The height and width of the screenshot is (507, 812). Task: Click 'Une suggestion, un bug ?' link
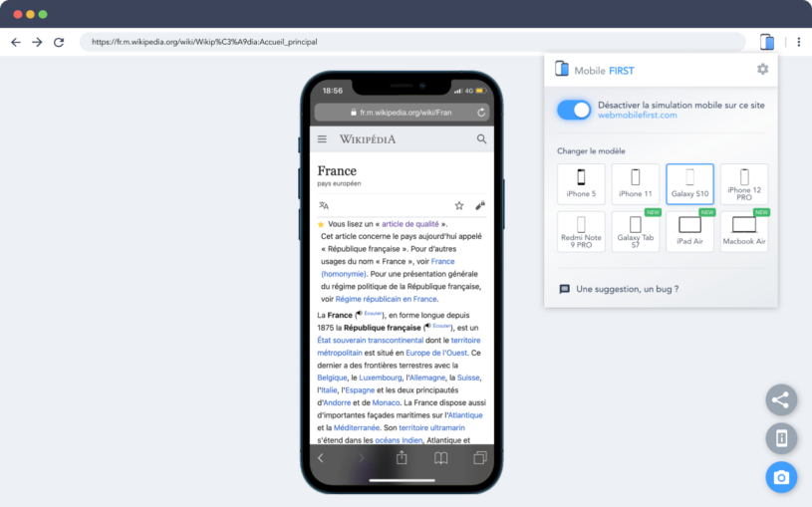pyautogui.click(x=627, y=289)
